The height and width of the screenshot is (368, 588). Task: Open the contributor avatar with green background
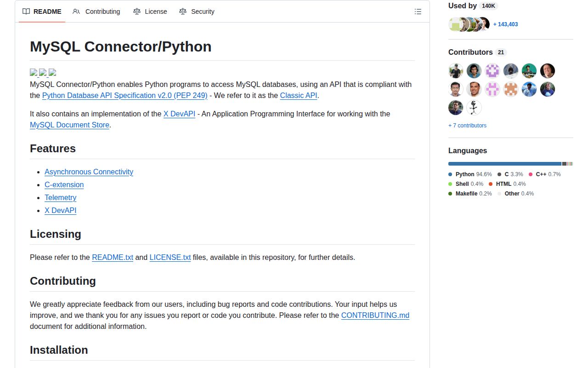tap(529, 71)
